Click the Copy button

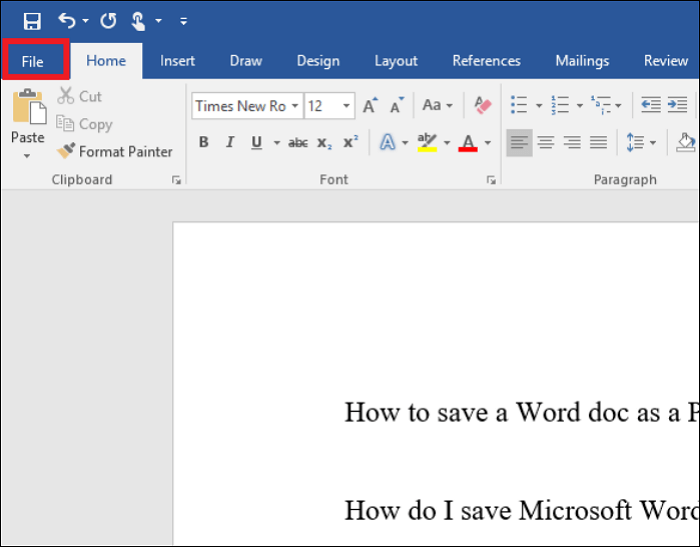pyautogui.click(x=84, y=124)
